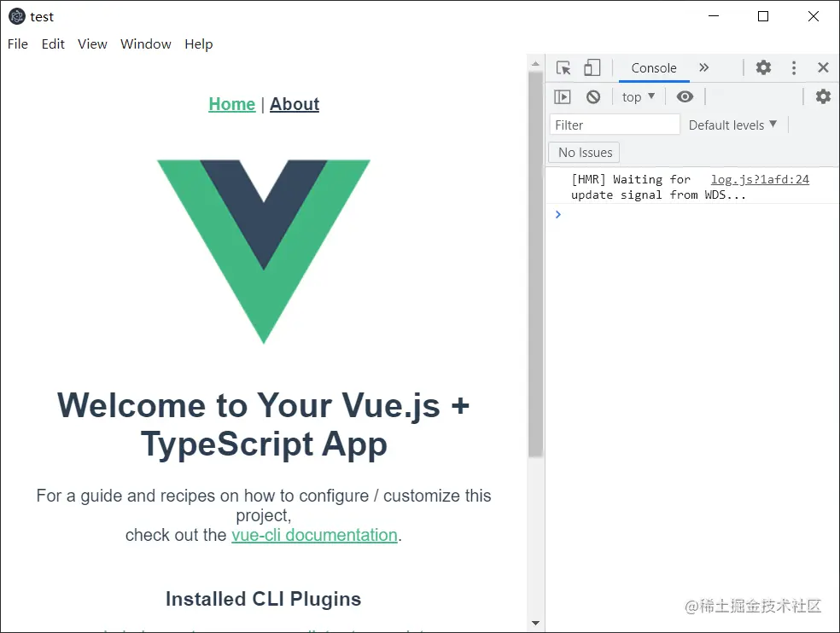Viewport: 840px width, 633px height.
Task: Close the DevTools panel
Action: 824,67
